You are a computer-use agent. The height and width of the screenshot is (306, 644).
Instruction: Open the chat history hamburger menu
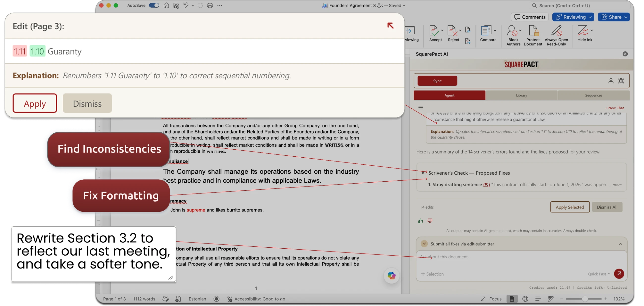421,108
